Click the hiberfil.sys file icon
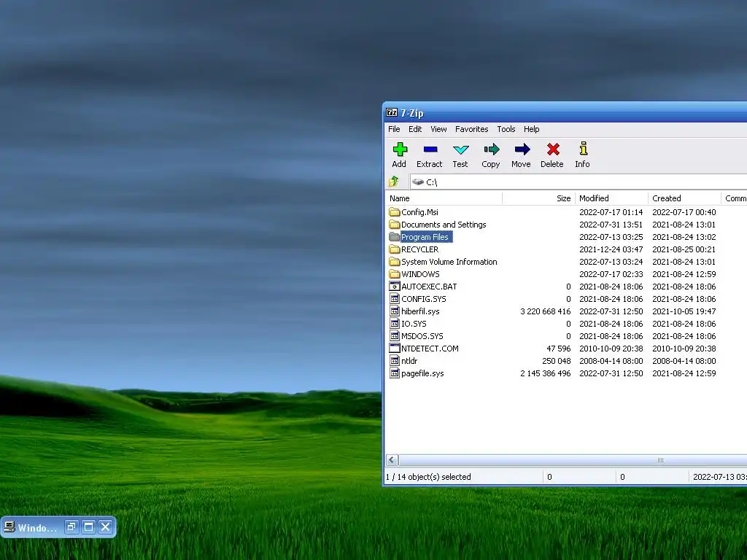Viewport: 747px width, 560px height. (x=395, y=311)
